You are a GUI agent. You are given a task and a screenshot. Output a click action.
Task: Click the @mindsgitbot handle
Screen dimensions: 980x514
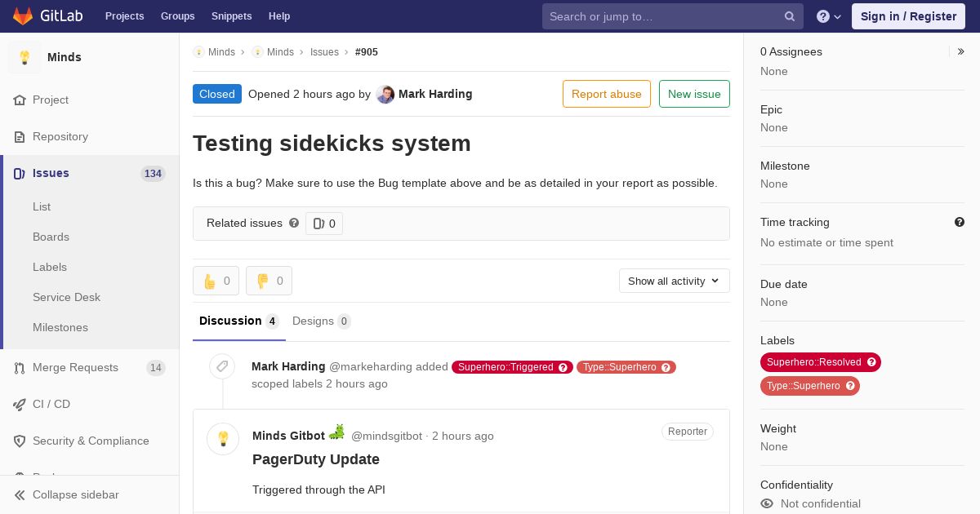[x=386, y=436]
